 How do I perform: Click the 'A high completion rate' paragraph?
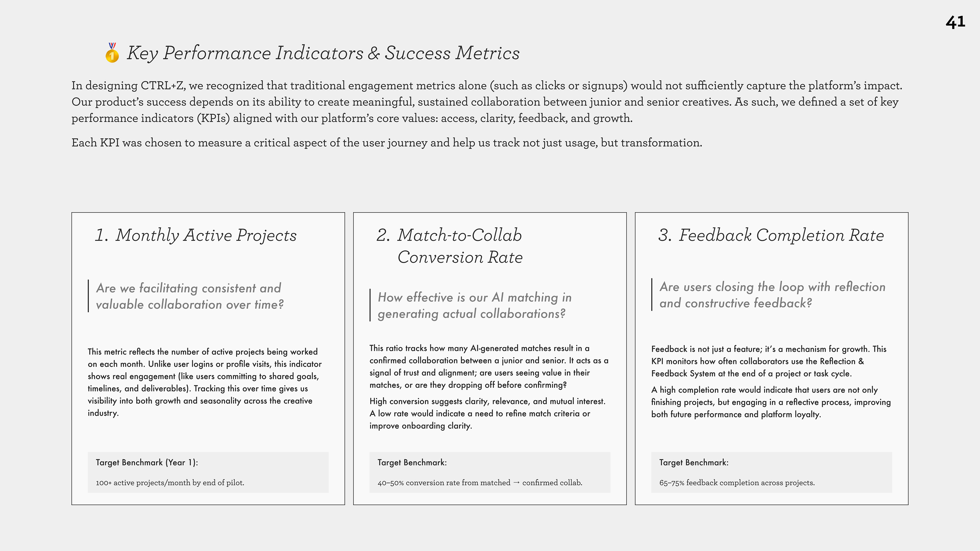click(771, 402)
